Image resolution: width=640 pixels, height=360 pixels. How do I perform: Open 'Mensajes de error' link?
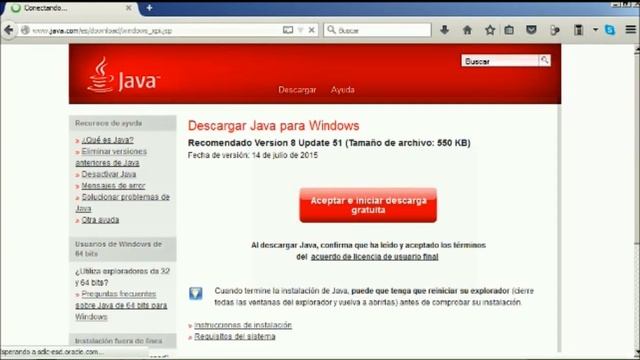(113, 186)
